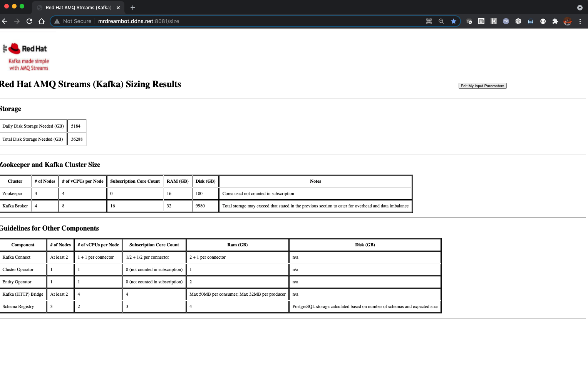This screenshot has width=588, height=367.
Task: Click the Notes column header
Action: [315, 181]
